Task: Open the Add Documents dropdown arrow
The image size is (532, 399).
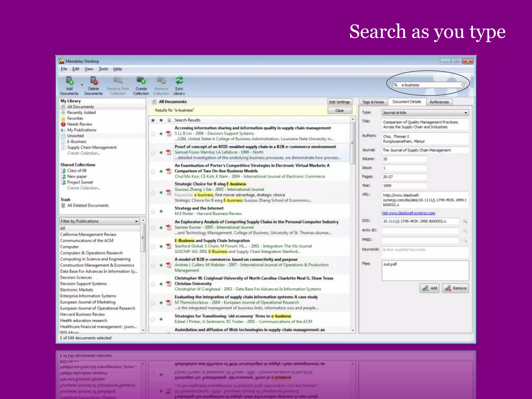Action: click(82, 85)
